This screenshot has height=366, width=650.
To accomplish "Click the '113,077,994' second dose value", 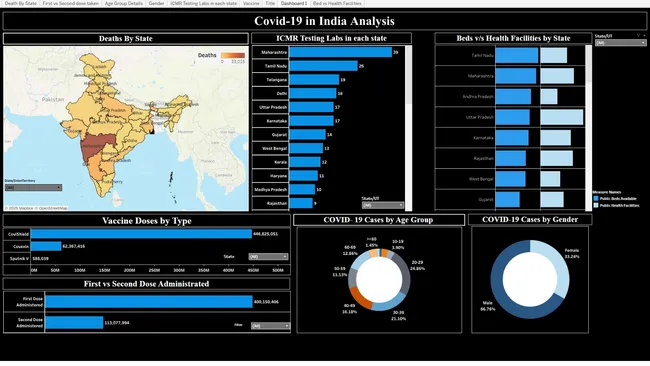I will 117,322.
